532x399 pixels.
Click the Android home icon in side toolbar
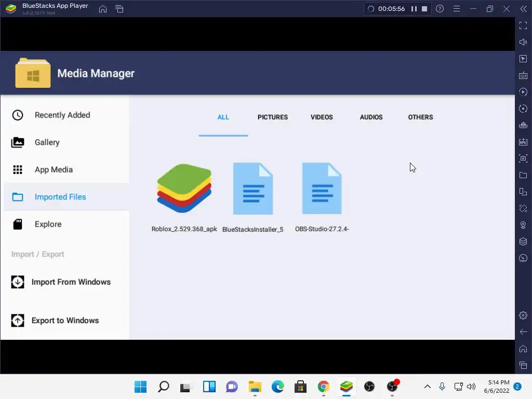click(523, 349)
